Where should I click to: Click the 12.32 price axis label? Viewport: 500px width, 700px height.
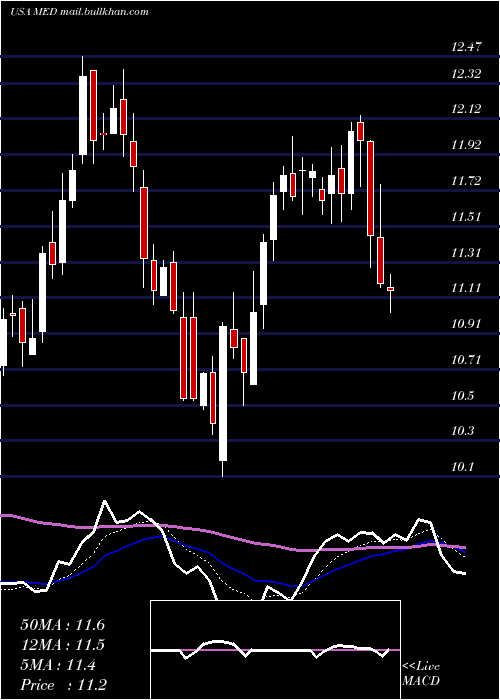click(x=466, y=74)
